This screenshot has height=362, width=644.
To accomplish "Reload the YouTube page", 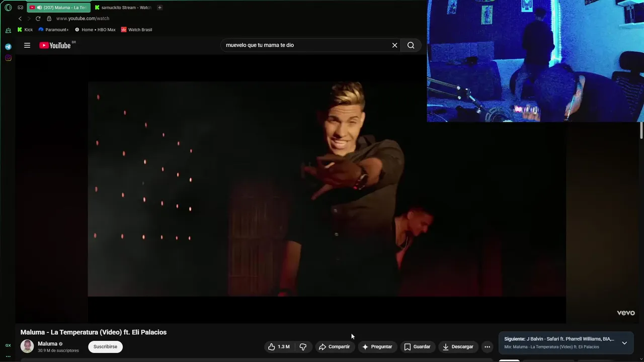I will (x=38, y=19).
